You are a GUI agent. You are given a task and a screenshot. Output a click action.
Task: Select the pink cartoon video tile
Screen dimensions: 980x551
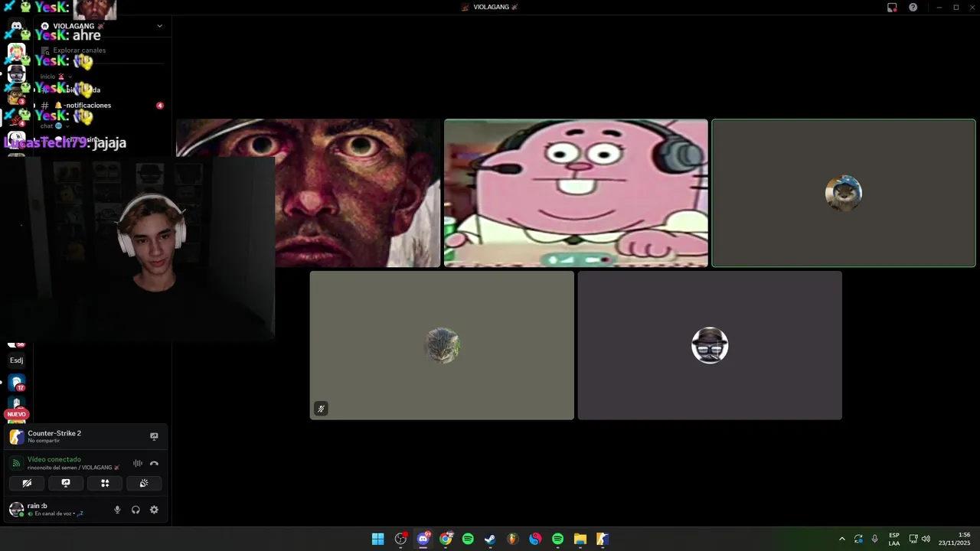(576, 193)
